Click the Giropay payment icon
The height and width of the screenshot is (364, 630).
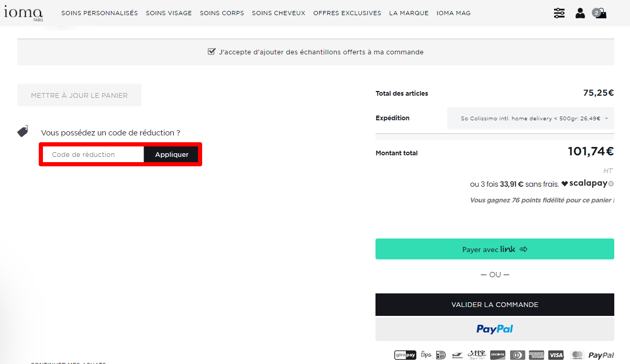(x=405, y=355)
